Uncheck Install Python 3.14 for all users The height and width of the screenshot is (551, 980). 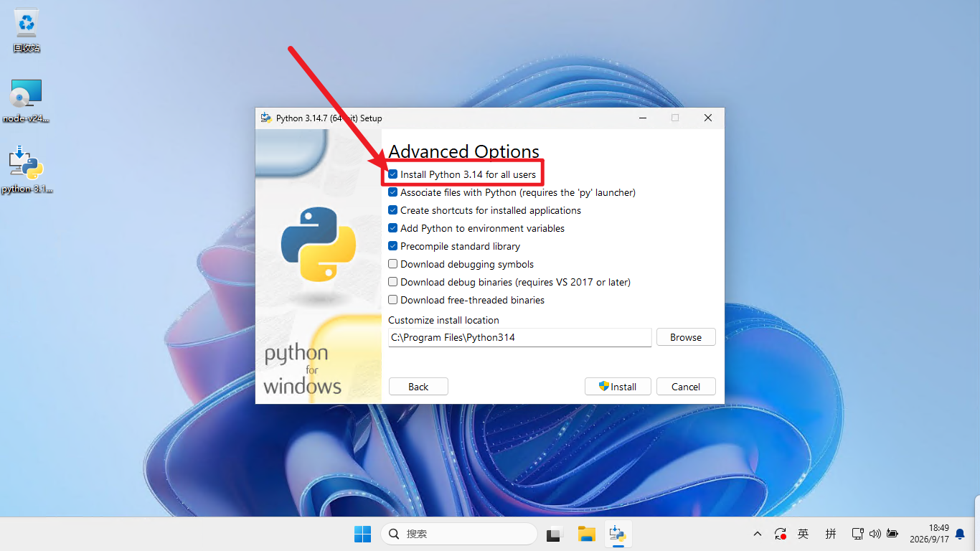click(x=393, y=174)
